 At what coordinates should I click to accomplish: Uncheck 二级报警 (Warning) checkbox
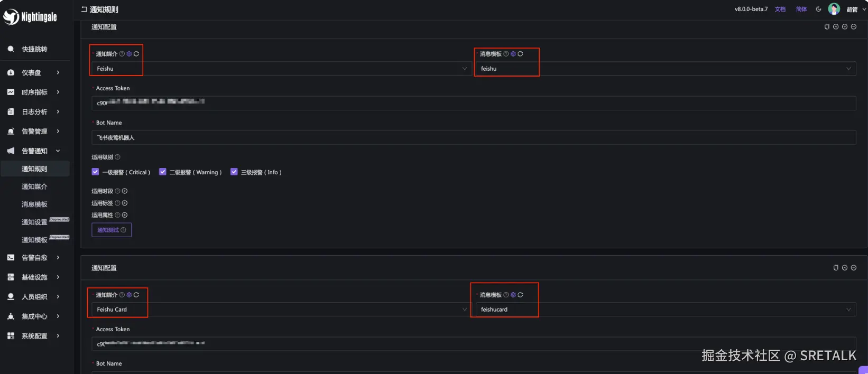click(x=162, y=172)
